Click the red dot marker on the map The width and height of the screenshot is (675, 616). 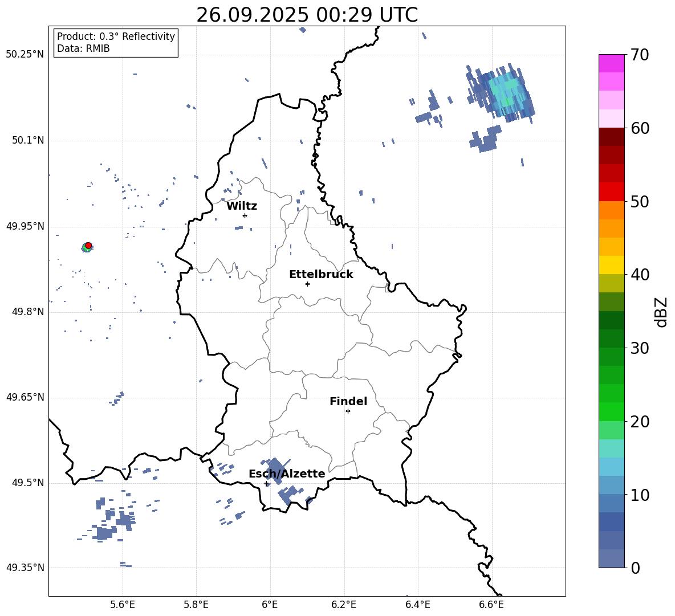88,245
